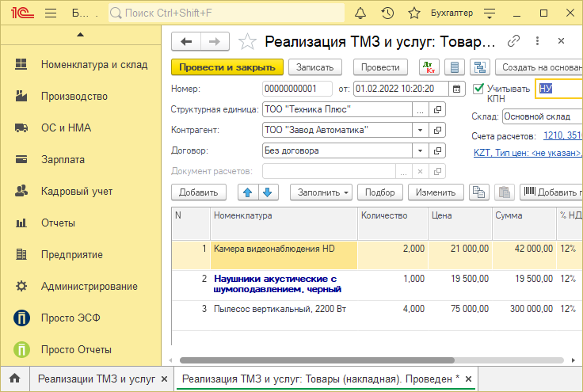The height and width of the screenshot is (392, 583).
Task: Open Заполнить dropdown menu
Action: tap(321, 192)
